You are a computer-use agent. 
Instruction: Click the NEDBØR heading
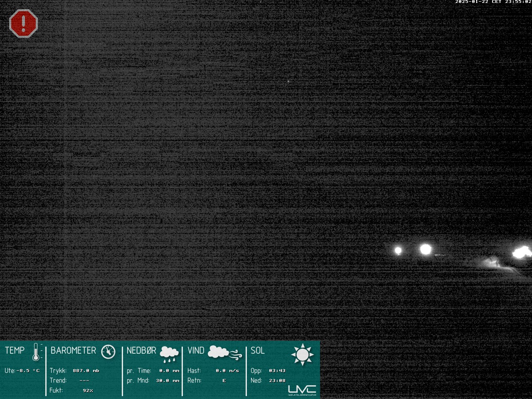click(x=141, y=351)
